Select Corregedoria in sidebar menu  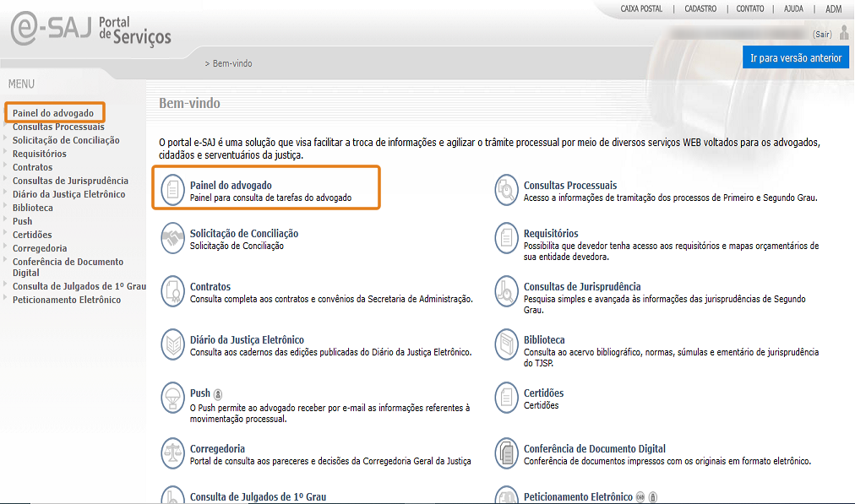click(x=40, y=248)
